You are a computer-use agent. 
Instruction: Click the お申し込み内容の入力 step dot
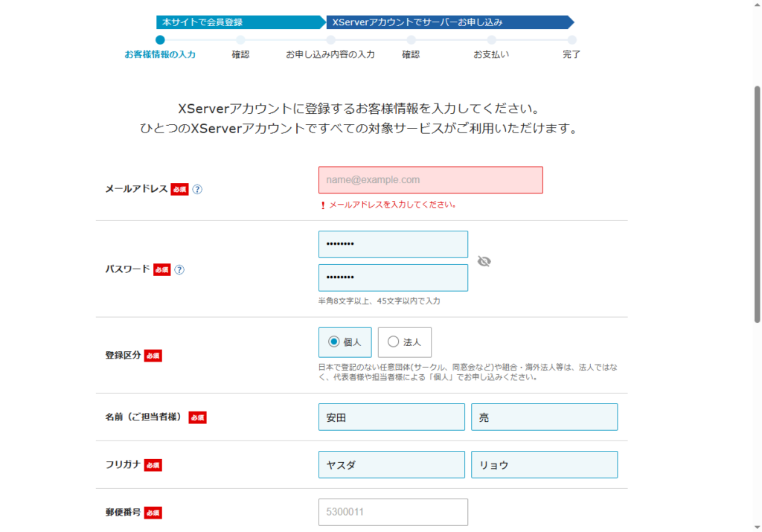[x=330, y=40]
